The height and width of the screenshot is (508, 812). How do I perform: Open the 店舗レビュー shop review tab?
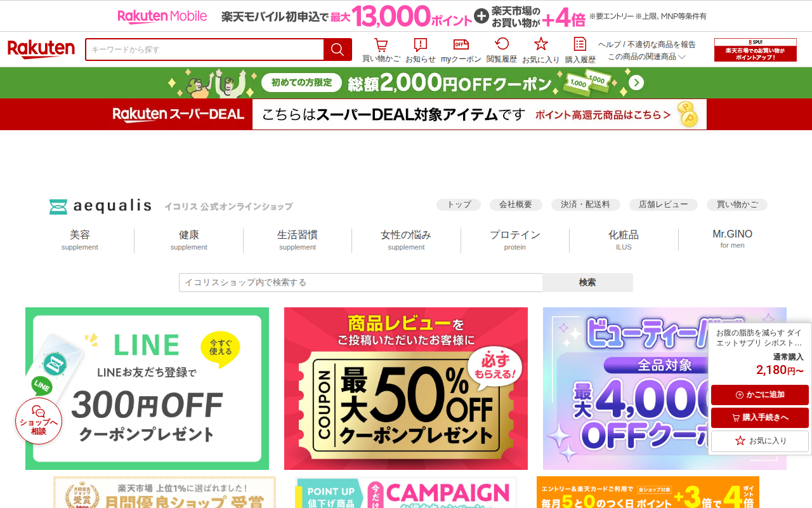coord(664,204)
